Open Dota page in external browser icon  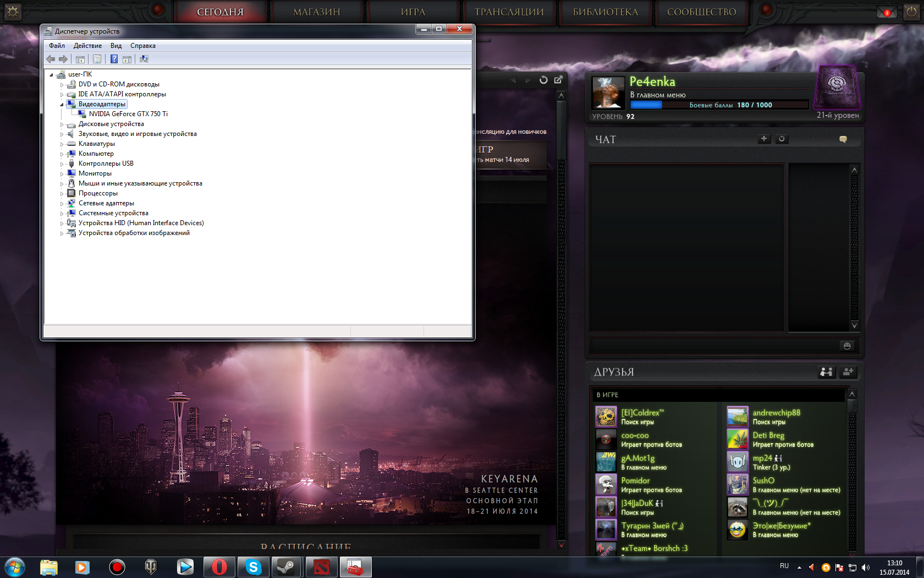click(558, 80)
